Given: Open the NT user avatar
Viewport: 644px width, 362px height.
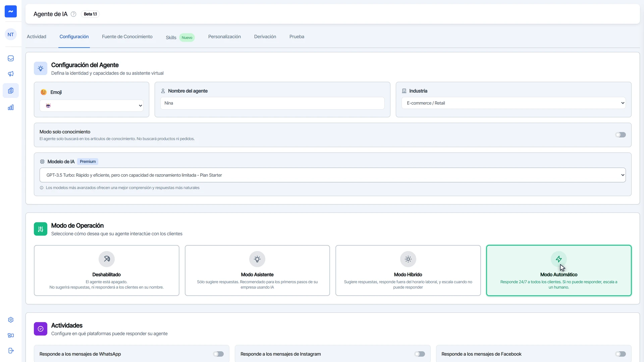Looking at the screenshot, I should [x=11, y=35].
